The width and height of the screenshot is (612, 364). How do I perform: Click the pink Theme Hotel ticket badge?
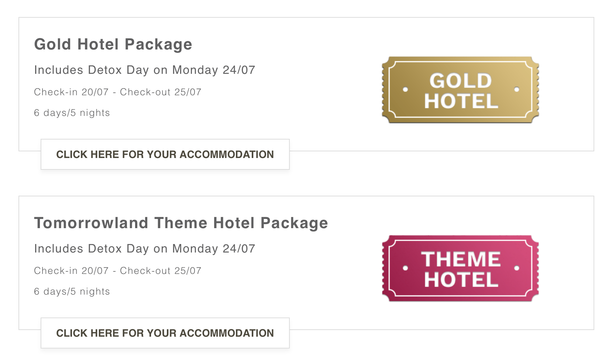click(x=460, y=268)
